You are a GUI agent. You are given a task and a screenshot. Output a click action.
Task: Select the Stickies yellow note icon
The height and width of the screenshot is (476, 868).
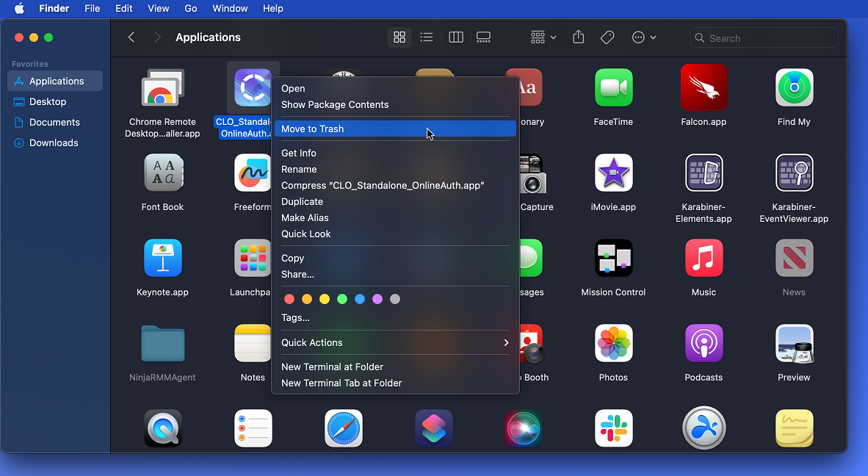pos(794,428)
